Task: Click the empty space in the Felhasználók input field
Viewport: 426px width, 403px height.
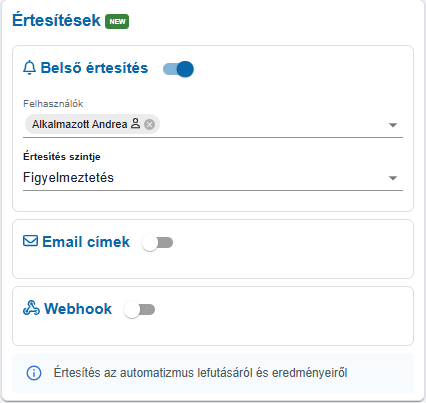Action: [273, 125]
